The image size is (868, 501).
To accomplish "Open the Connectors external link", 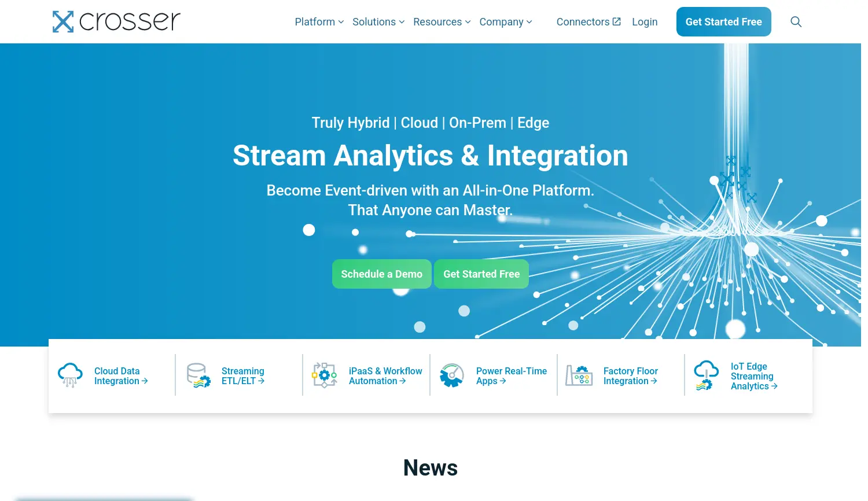I will pyautogui.click(x=588, y=22).
